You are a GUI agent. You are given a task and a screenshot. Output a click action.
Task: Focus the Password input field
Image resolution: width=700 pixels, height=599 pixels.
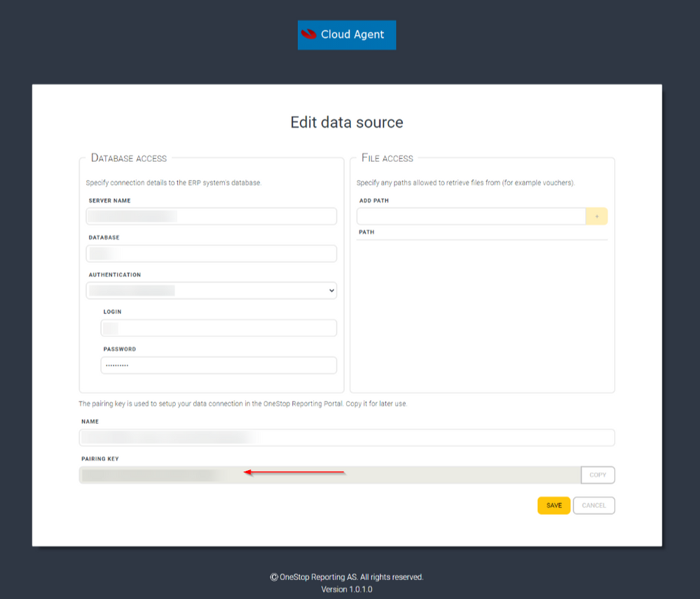click(x=219, y=365)
